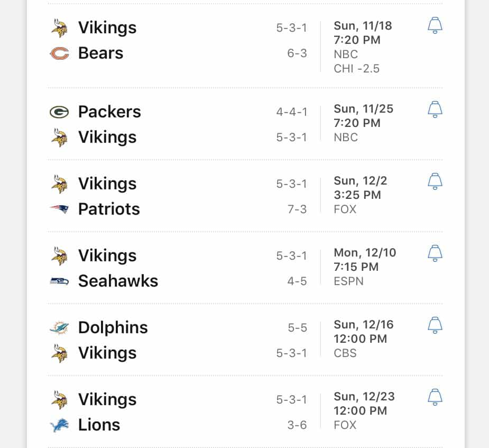The height and width of the screenshot is (448, 489).
Task: Toggle alert bell for Vikings vs Patriots game
Action: point(435,181)
